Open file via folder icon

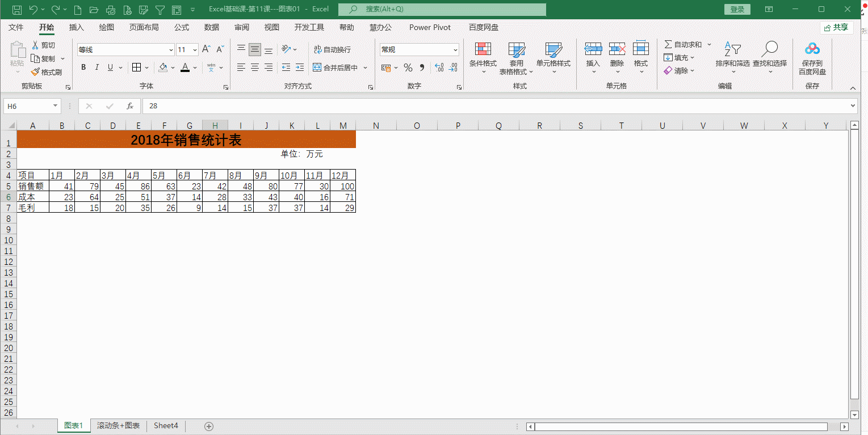[94, 10]
